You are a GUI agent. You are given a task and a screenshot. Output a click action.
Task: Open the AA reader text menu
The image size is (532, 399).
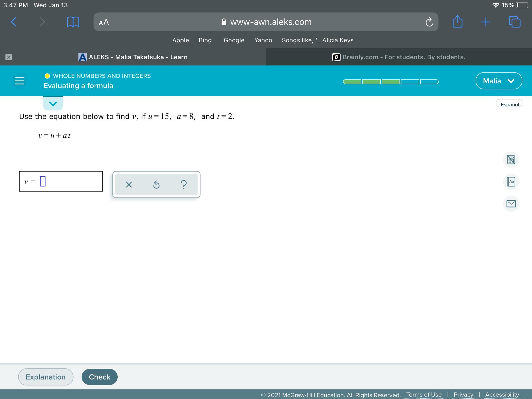tap(104, 22)
